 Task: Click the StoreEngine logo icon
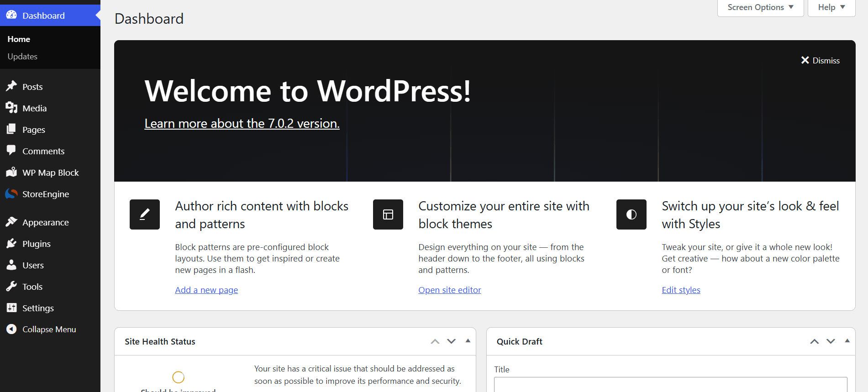click(x=11, y=193)
